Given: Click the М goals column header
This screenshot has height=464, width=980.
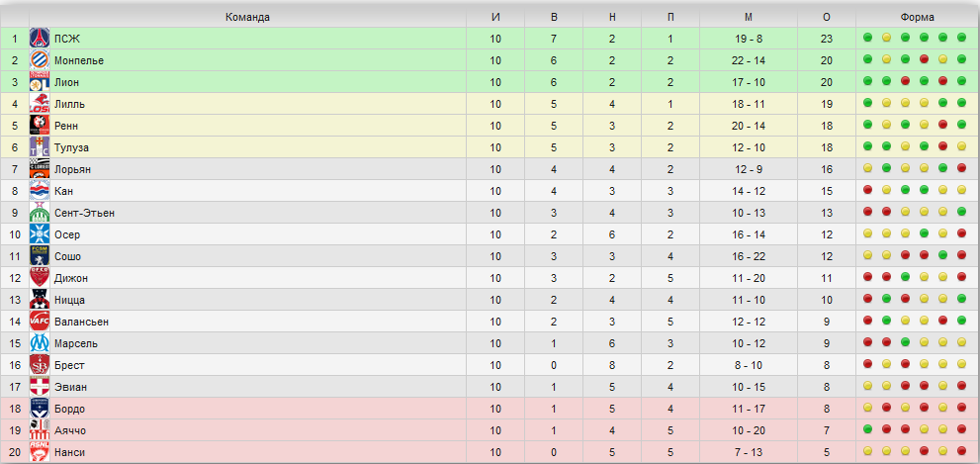Looking at the screenshot, I should (749, 17).
